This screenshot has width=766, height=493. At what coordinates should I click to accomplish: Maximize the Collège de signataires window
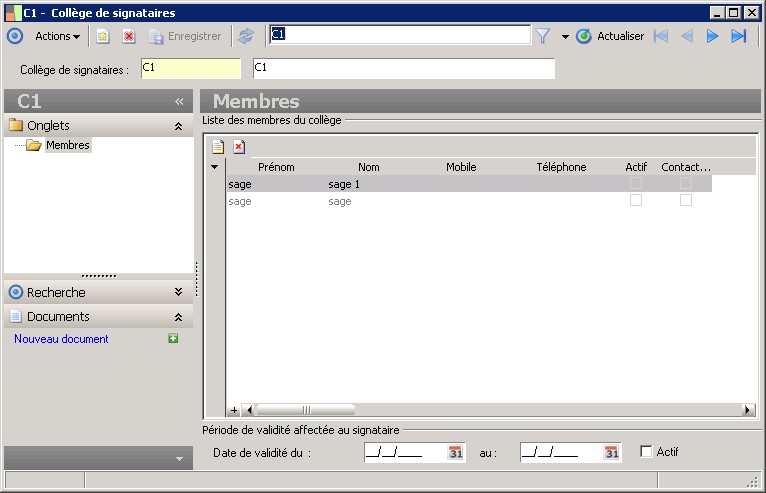click(734, 13)
